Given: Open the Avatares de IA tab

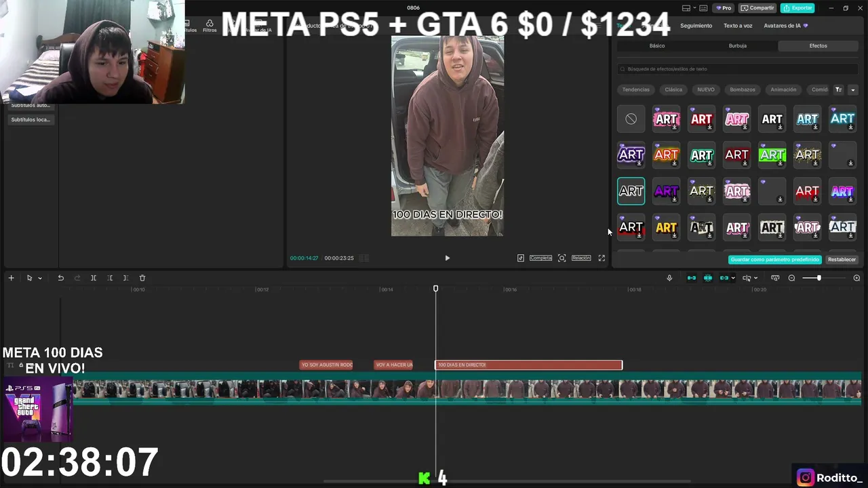Looking at the screenshot, I should [785, 26].
